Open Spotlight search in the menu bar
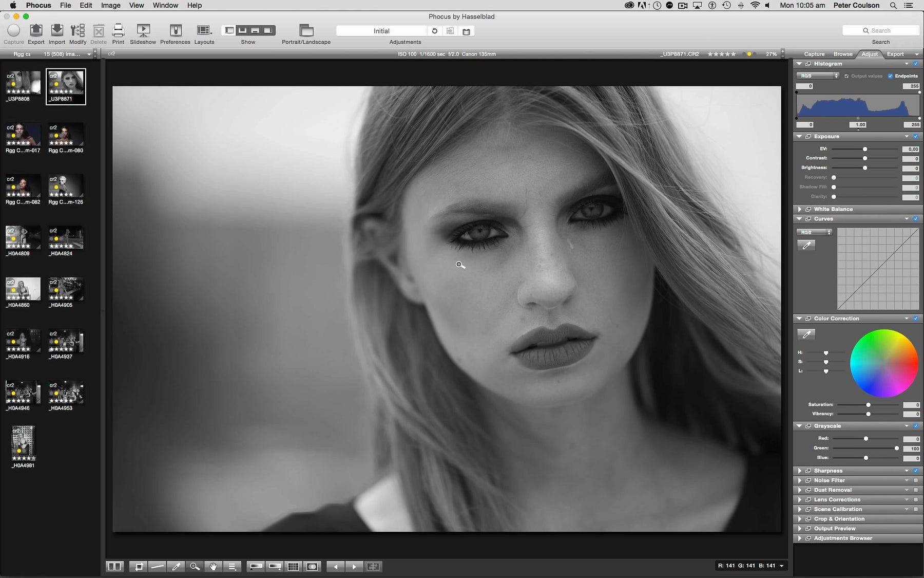Viewport: 924px width, 578px height. click(x=893, y=5)
